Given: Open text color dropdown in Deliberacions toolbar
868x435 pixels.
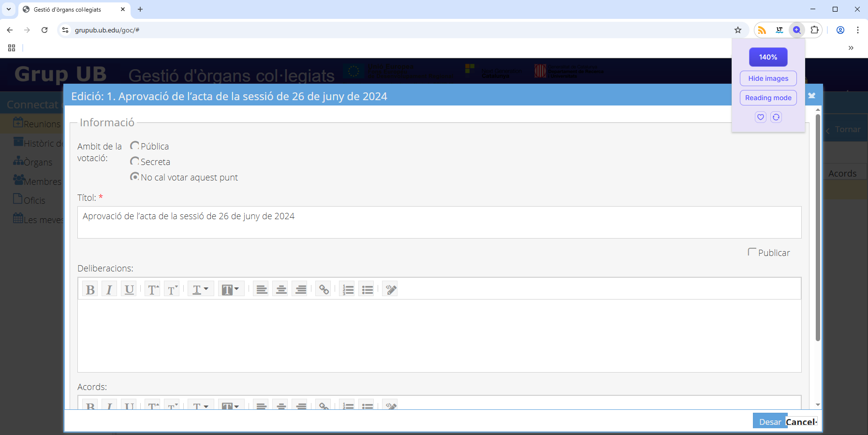Looking at the screenshot, I should point(200,289).
